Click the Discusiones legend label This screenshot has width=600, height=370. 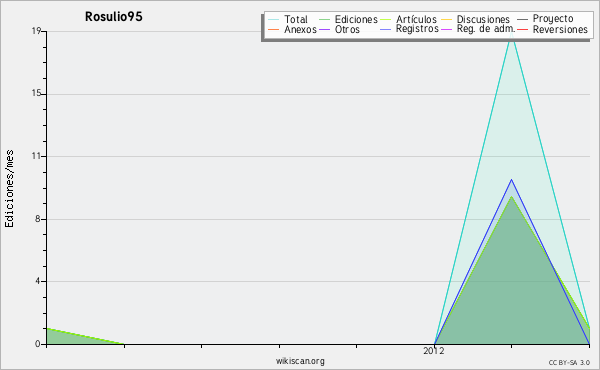point(483,19)
